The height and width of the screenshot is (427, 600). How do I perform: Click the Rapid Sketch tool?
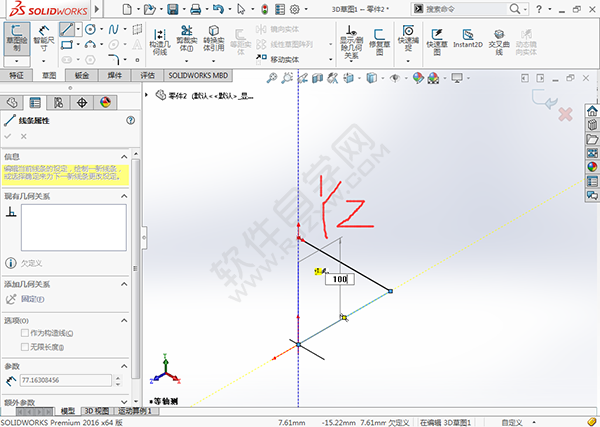[x=437, y=41]
